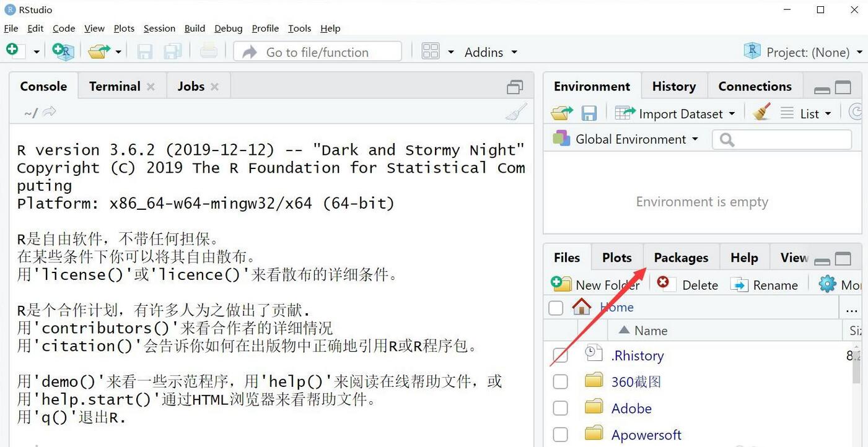Switch to the Jobs tab
868x447 pixels.
tap(191, 87)
